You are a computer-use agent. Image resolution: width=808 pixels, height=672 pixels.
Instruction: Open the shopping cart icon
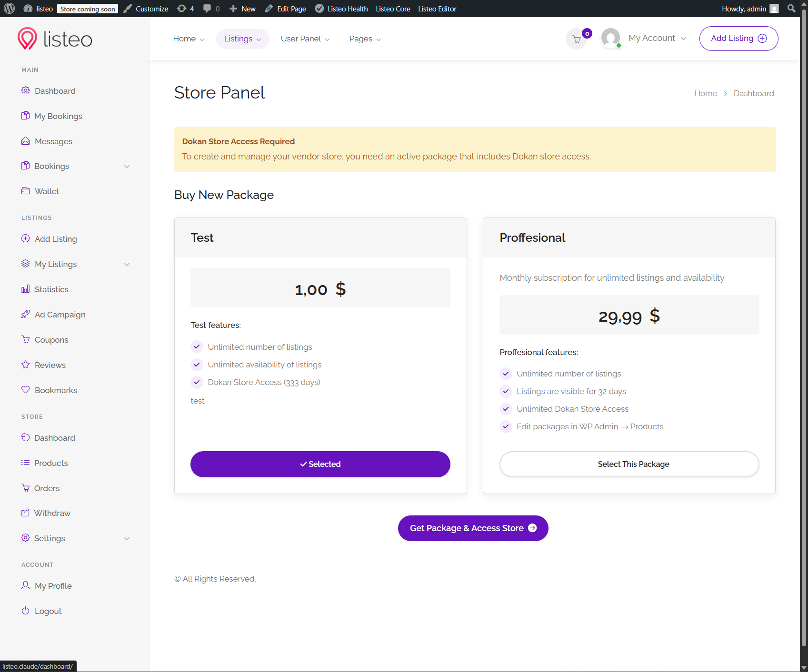(577, 39)
